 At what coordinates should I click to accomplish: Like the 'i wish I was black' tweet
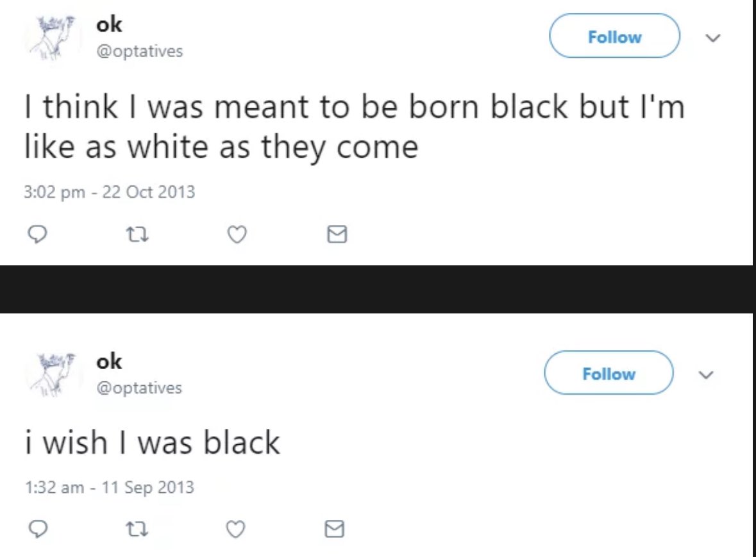(237, 528)
